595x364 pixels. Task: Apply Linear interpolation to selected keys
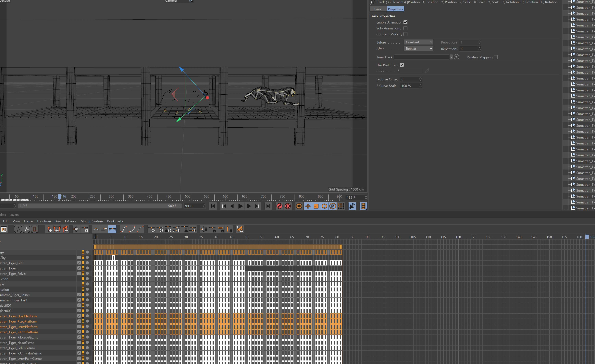[x=96, y=229]
